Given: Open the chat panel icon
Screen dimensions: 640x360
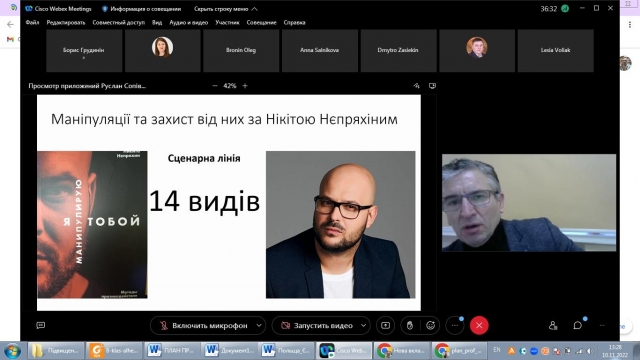Looking at the screenshot, I should coord(577,325).
